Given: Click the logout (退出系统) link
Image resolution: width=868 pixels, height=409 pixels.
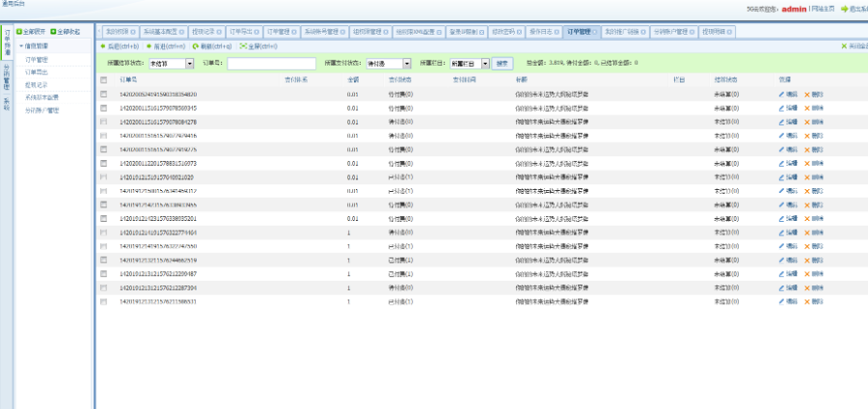Looking at the screenshot, I should [852, 8].
